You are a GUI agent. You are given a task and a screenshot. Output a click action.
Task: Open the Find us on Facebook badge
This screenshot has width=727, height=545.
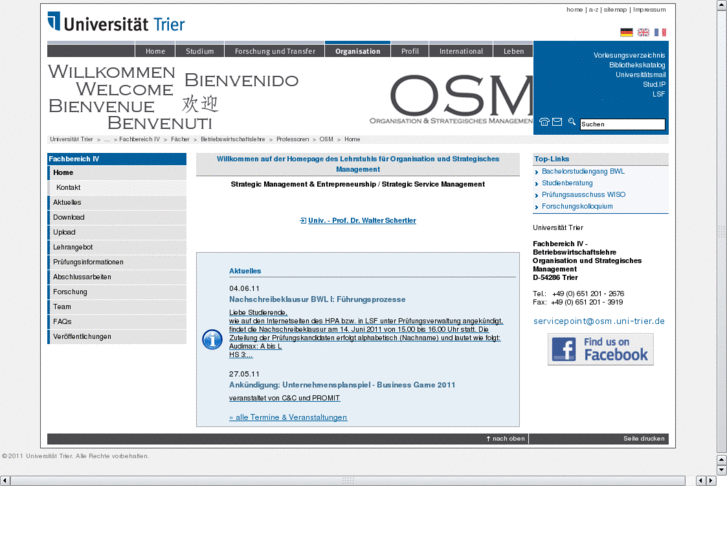tap(600, 349)
